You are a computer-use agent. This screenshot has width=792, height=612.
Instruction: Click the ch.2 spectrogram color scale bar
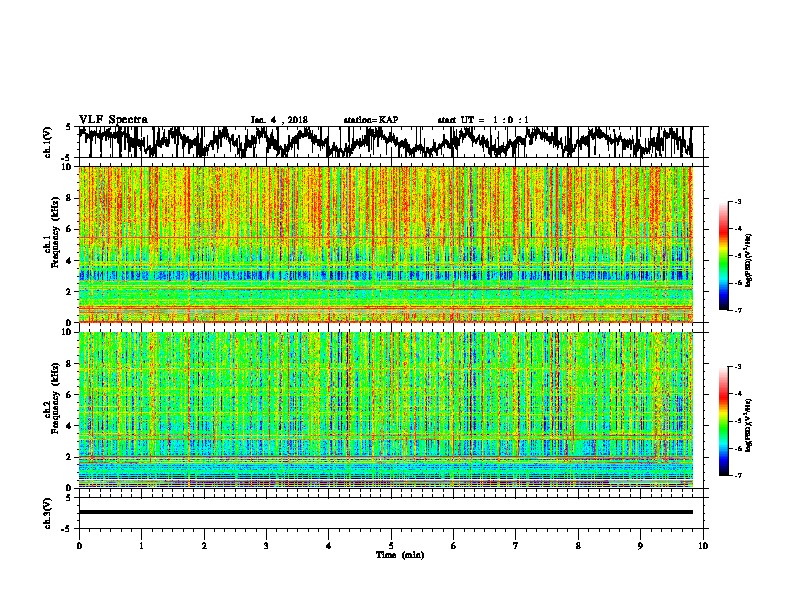click(723, 421)
